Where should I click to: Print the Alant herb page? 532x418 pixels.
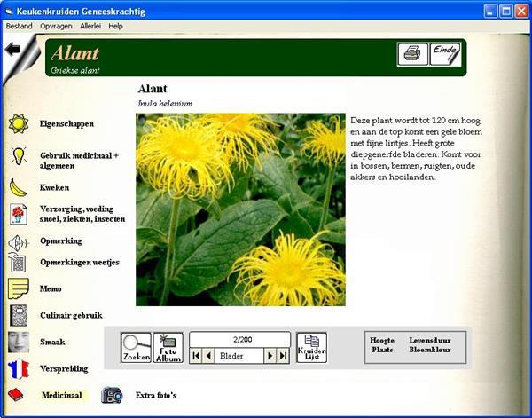tap(412, 53)
